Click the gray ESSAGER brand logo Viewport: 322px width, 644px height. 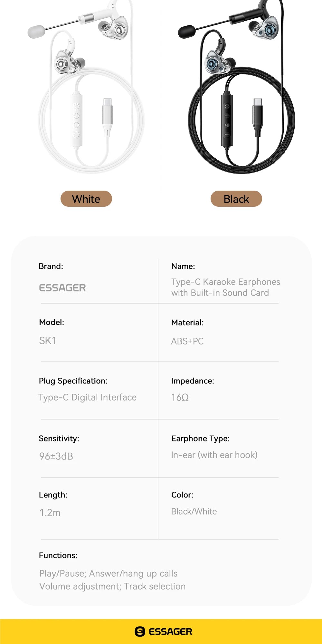[62, 288]
